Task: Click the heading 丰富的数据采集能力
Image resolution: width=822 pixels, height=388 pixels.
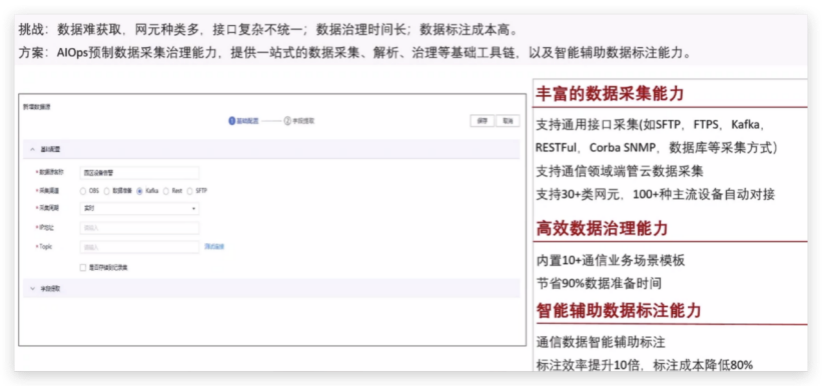Action: [610, 93]
